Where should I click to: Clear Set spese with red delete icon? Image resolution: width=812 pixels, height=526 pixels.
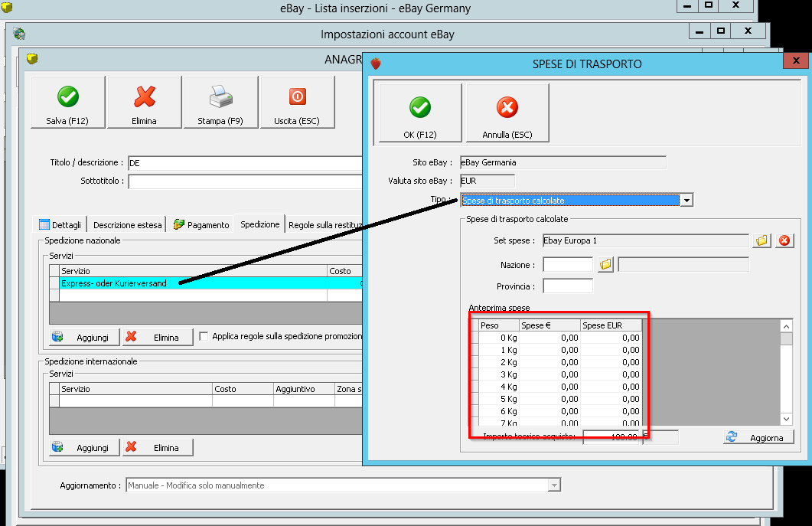pyautogui.click(x=784, y=240)
